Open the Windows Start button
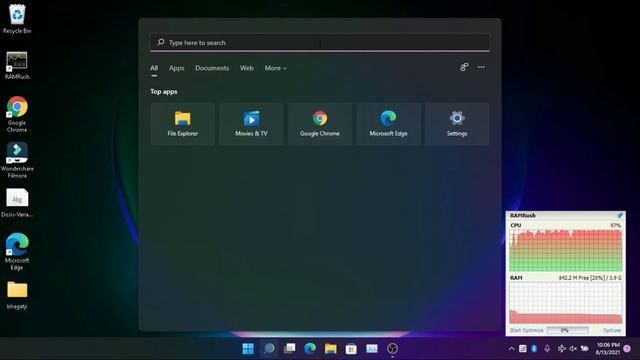The width and height of the screenshot is (640, 360). coord(248,349)
